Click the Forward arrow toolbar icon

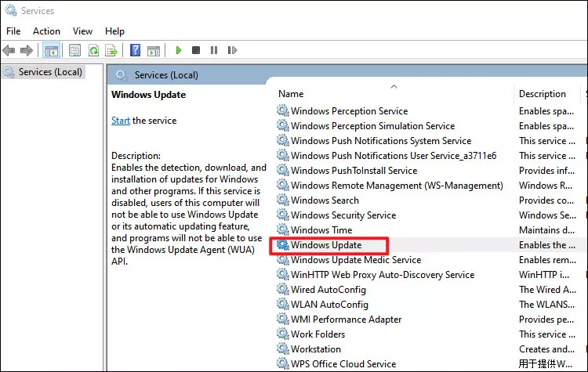click(x=26, y=50)
